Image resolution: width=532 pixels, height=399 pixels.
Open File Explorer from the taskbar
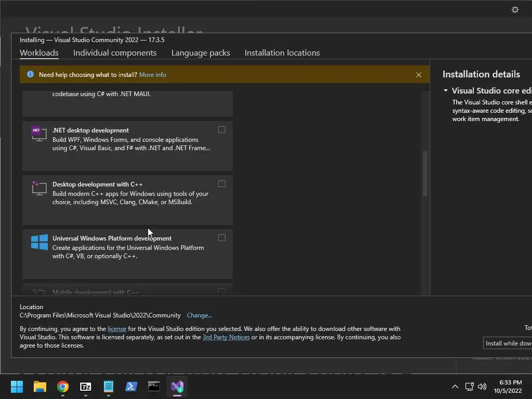[39, 387]
